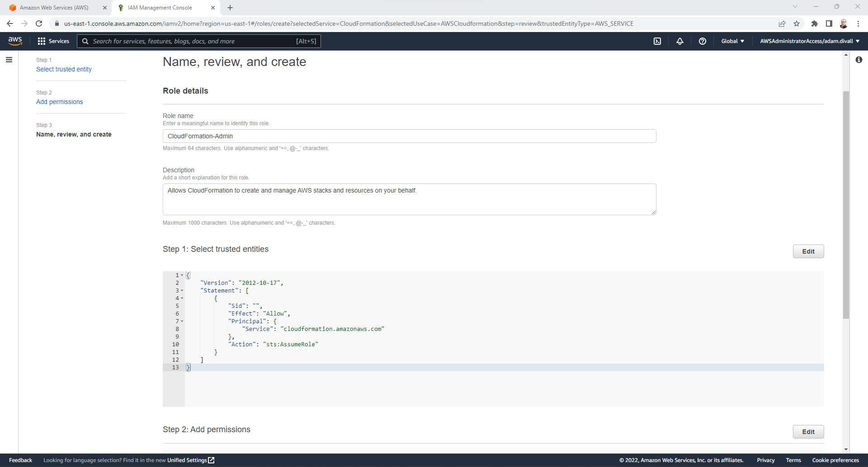Click the AWS logo home icon
Viewport: 868px width, 467px height.
(15, 41)
